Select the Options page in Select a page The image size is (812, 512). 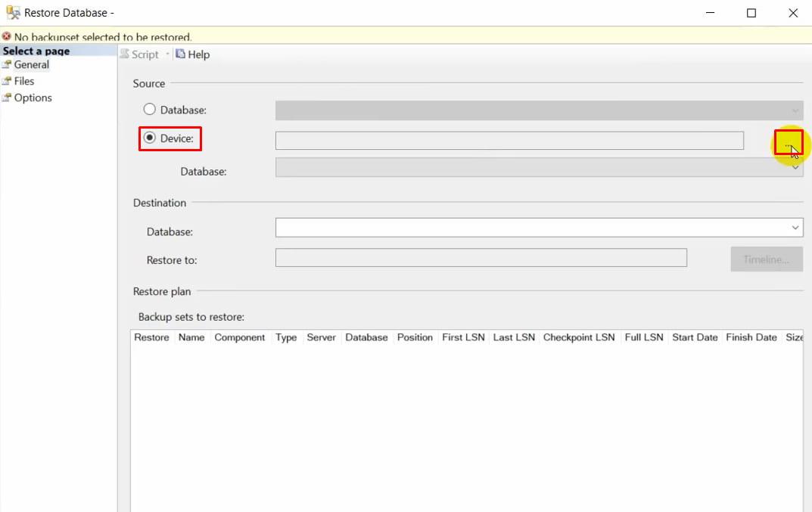point(32,98)
